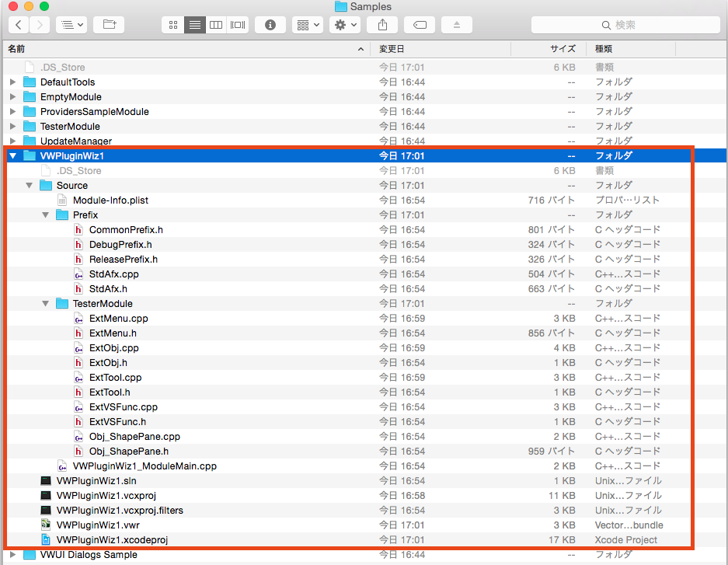Select the ExtTool.cpp file icon

pos(78,378)
